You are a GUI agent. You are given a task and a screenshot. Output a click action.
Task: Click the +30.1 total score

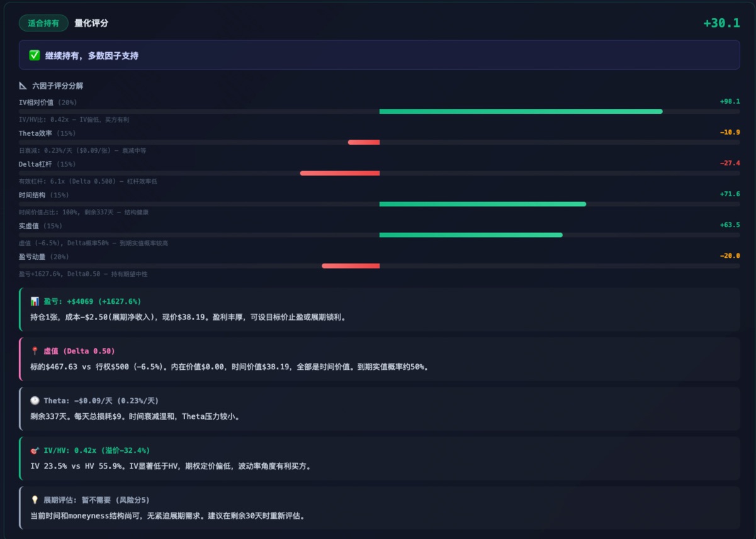721,23
